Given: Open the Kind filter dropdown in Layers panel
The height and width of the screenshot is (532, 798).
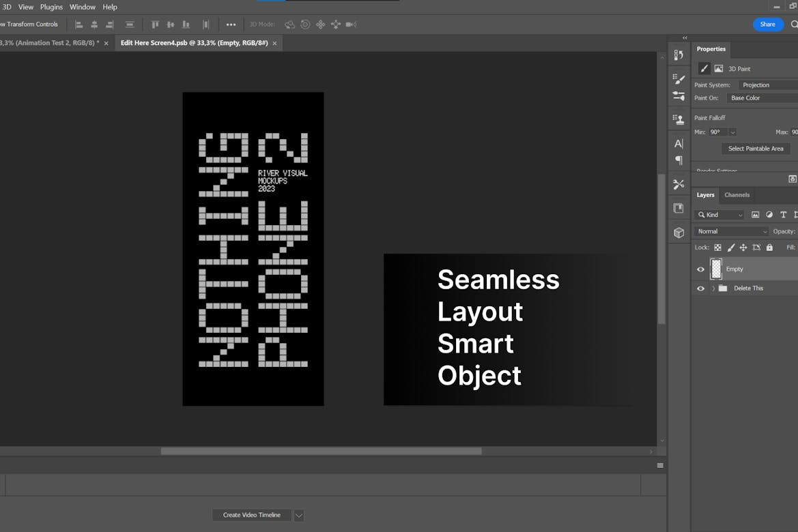Looking at the screenshot, I should [719, 214].
